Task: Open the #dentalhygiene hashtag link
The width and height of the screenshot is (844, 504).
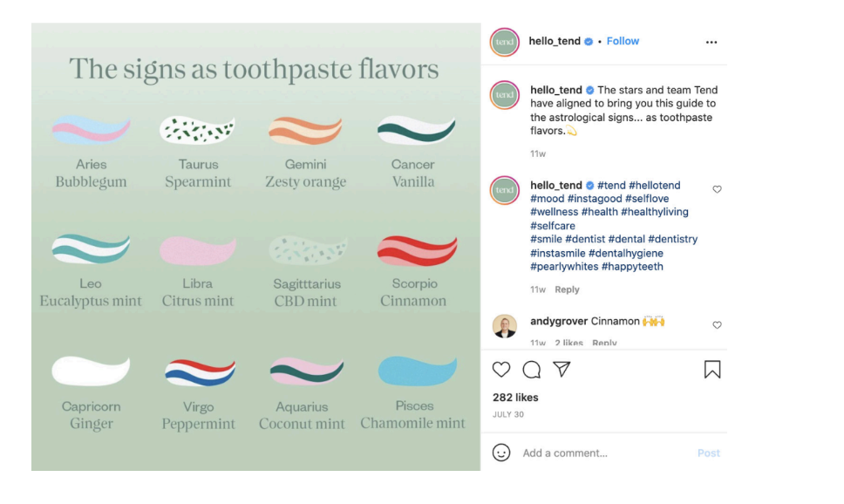Action: coord(625,253)
